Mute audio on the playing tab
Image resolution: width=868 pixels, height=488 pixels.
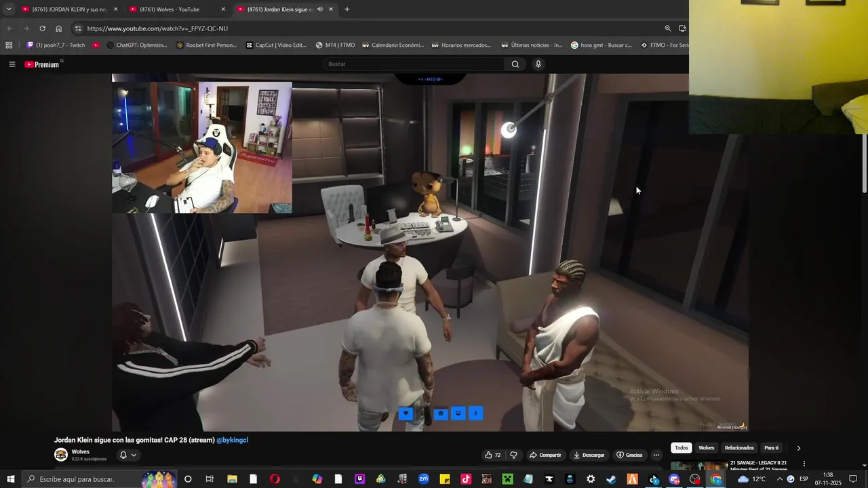coord(319,9)
